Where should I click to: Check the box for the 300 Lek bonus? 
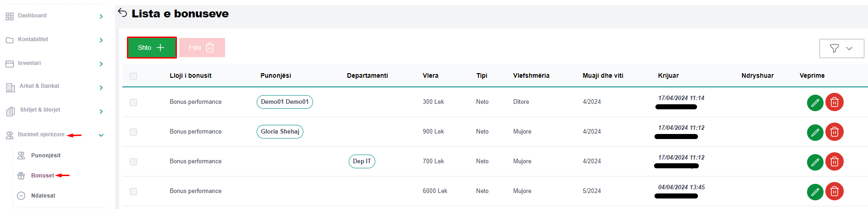pyautogui.click(x=133, y=102)
